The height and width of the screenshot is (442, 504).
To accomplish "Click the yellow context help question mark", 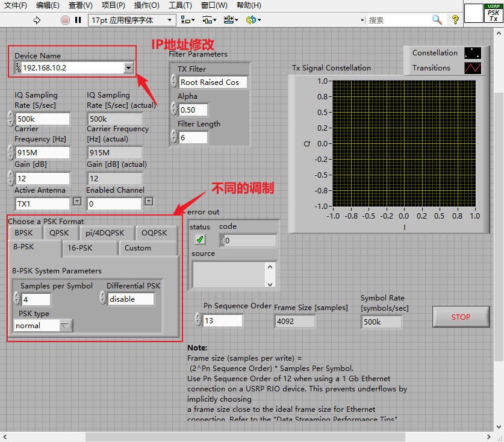I will [455, 20].
